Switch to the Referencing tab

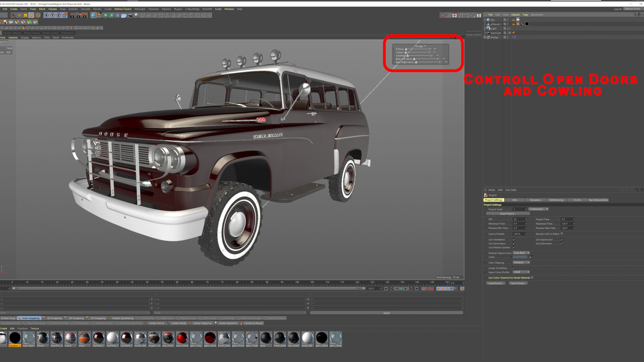coord(556,200)
